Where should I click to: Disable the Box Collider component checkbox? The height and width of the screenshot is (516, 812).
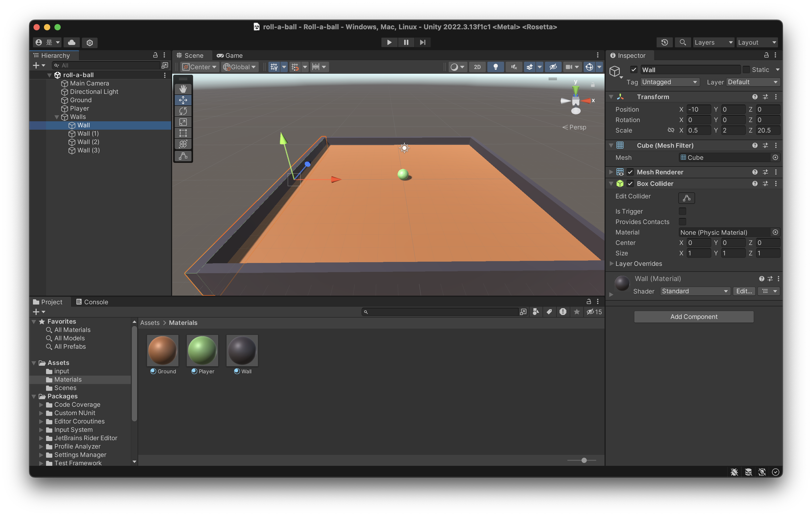click(630, 184)
